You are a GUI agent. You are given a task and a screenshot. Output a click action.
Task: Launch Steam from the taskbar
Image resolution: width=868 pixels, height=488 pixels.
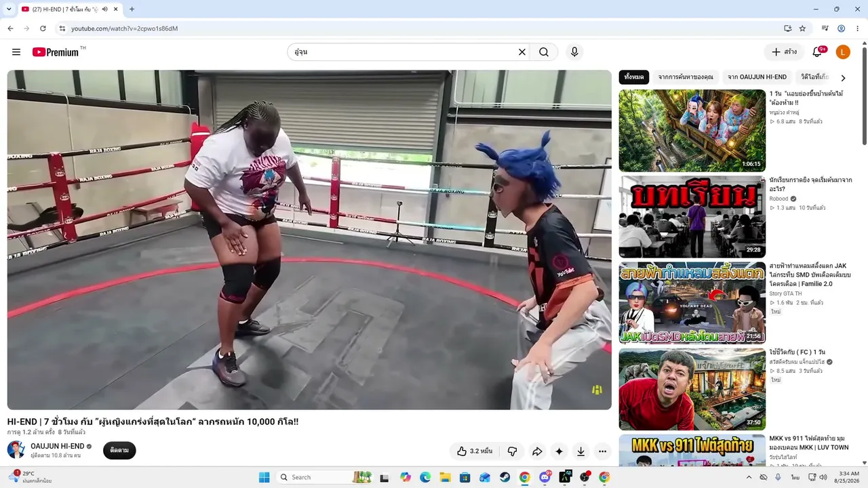[x=505, y=477]
